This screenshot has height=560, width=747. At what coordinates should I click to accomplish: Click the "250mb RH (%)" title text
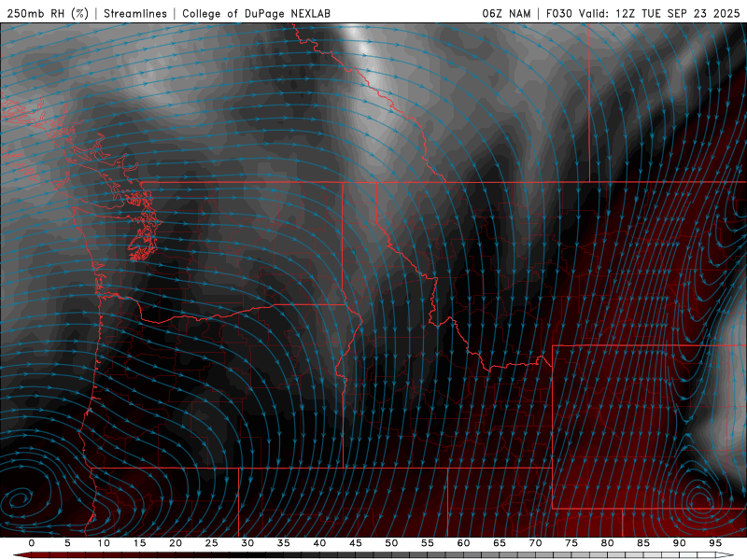point(49,13)
